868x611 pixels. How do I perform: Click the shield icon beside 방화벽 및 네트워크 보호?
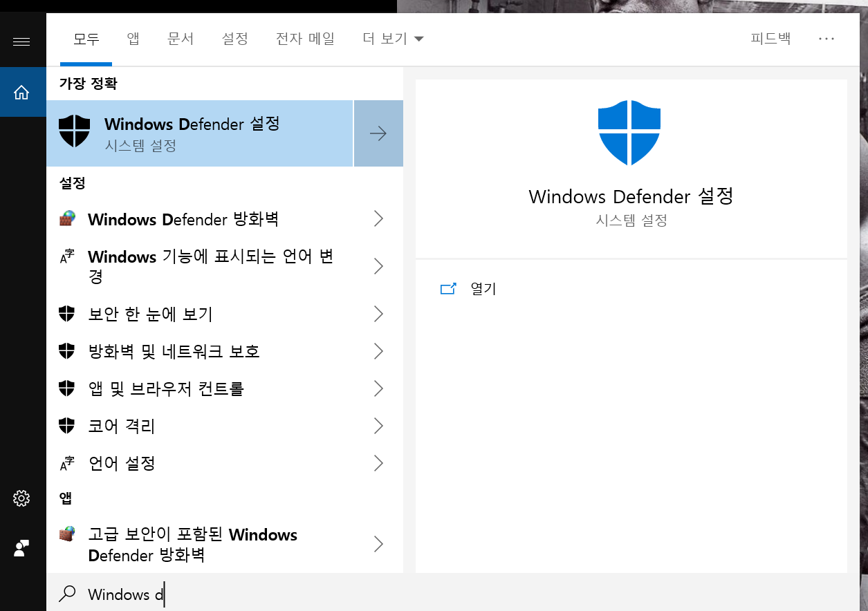click(66, 351)
